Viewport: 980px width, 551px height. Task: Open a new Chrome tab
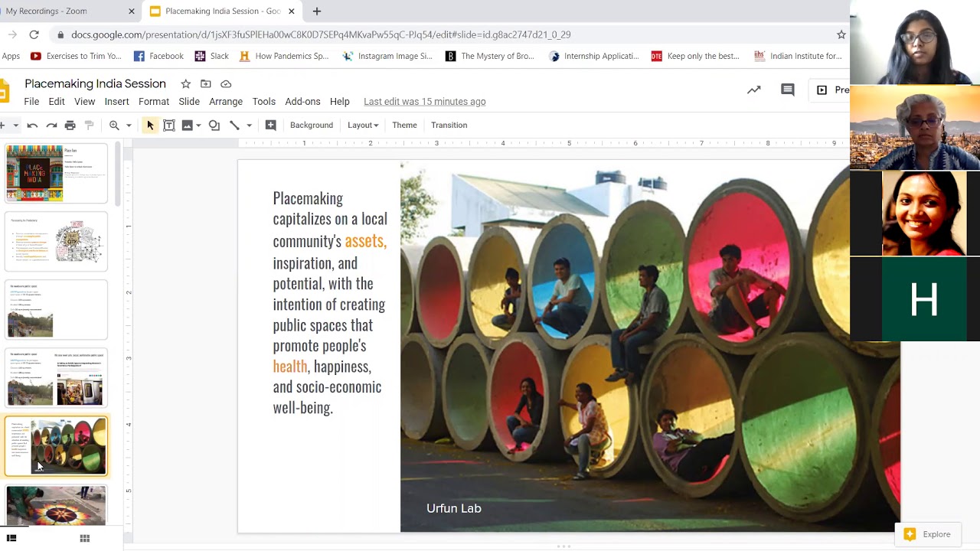pyautogui.click(x=317, y=11)
